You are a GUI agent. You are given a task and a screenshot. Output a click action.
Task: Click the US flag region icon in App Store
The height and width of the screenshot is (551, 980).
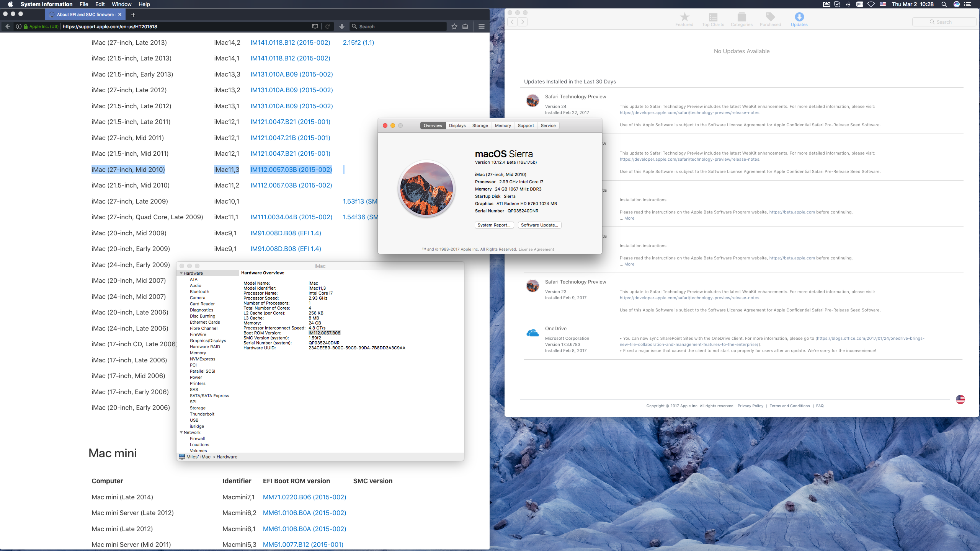[960, 399]
